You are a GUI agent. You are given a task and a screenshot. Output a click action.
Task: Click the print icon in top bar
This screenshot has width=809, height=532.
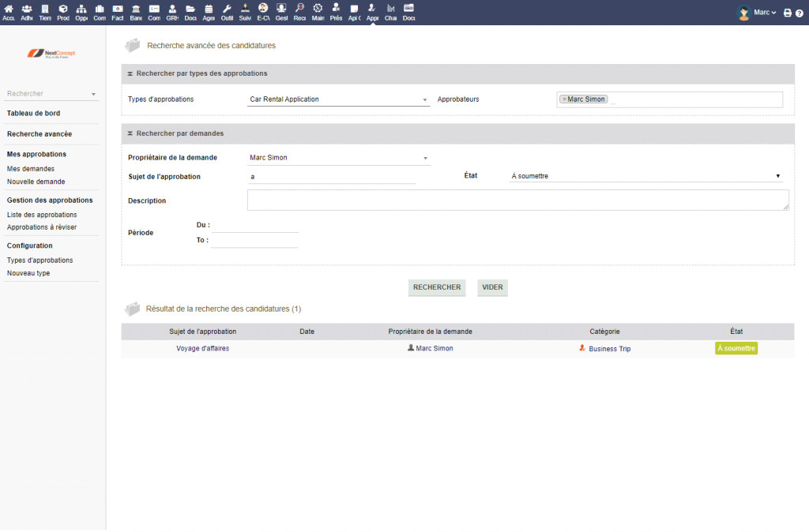[788, 13]
